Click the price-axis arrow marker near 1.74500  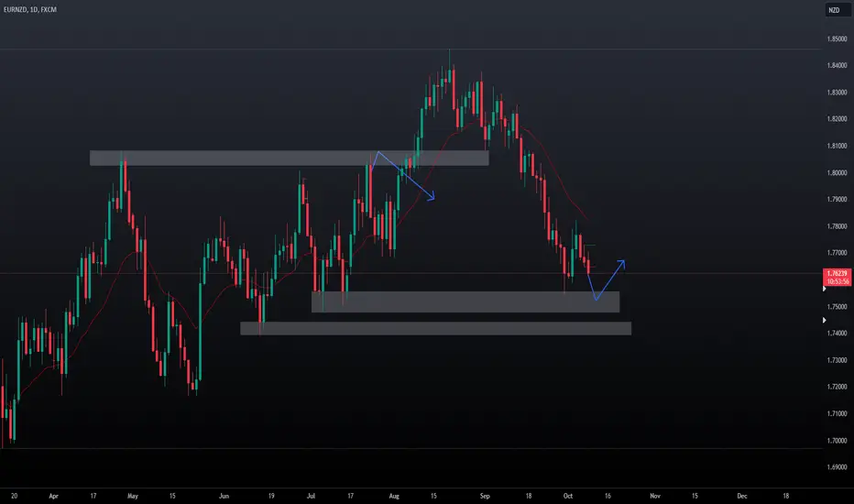(x=824, y=321)
